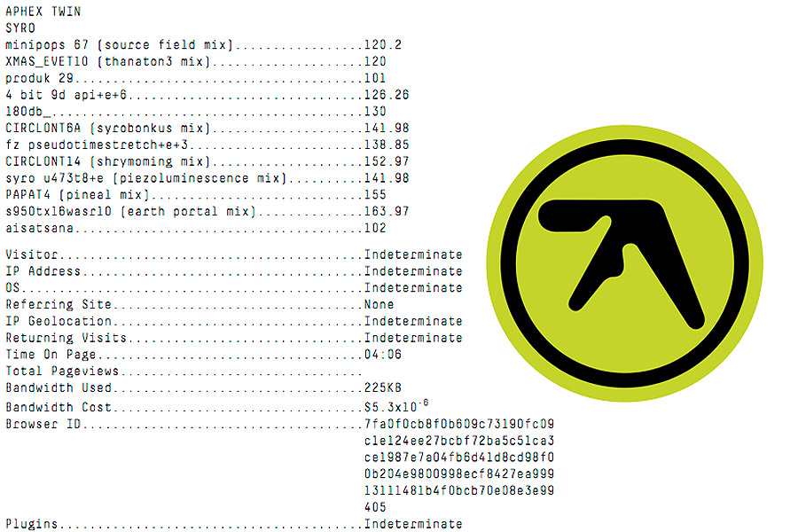The width and height of the screenshot is (798, 532).
Task: Select s950tx16wasr10 (earth portal mix) track
Action: click(x=130, y=212)
